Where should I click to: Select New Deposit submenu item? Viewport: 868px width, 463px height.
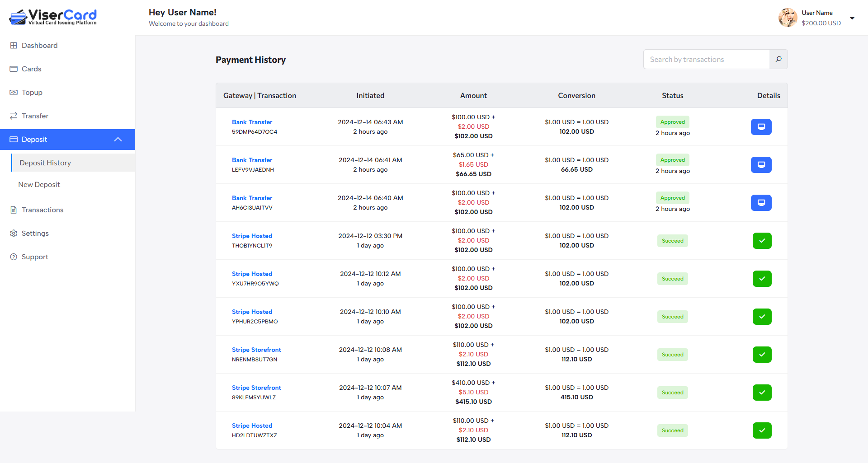coord(39,185)
